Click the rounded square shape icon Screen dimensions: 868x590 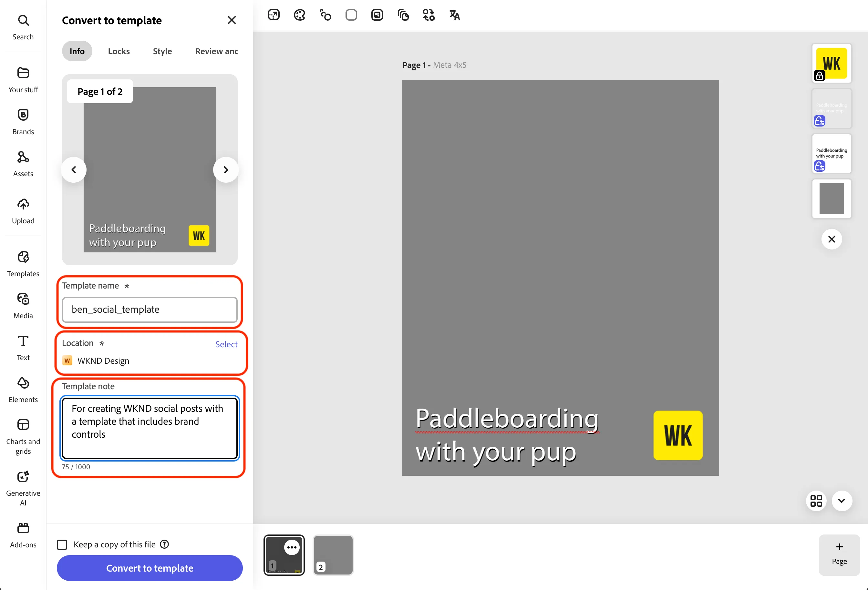(x=351, y=15)
